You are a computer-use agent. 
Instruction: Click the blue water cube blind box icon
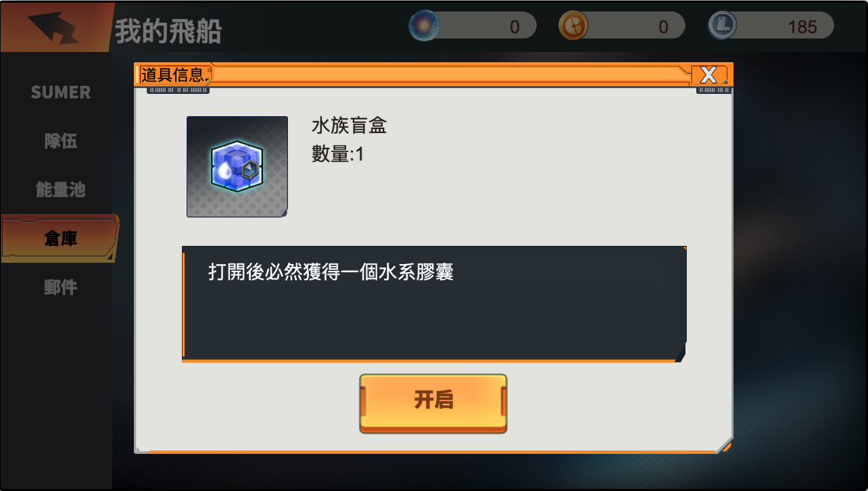(237, 167)
